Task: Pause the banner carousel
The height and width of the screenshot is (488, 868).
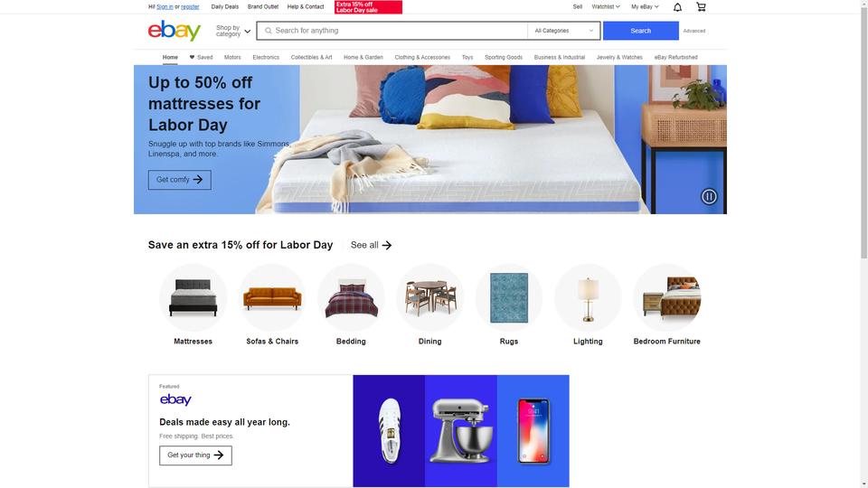Action: [709, 196]
